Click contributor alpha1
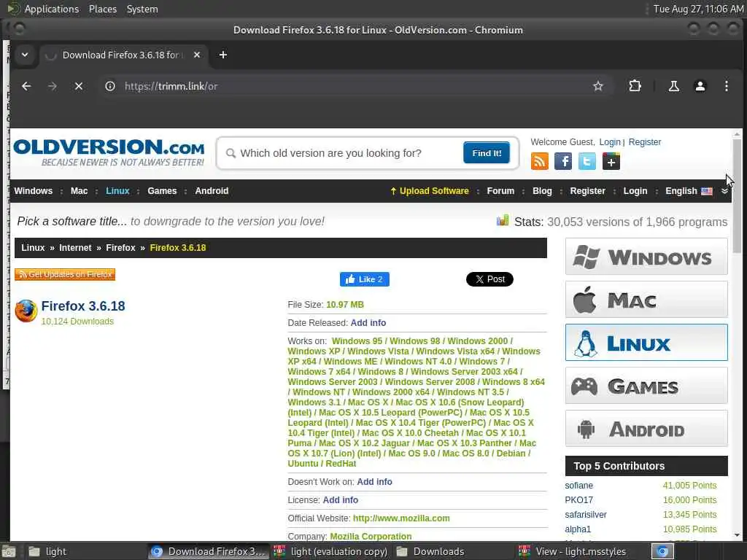Image resolution: width=747 pixels, height=560 pixels. click(x=578, y=529)
